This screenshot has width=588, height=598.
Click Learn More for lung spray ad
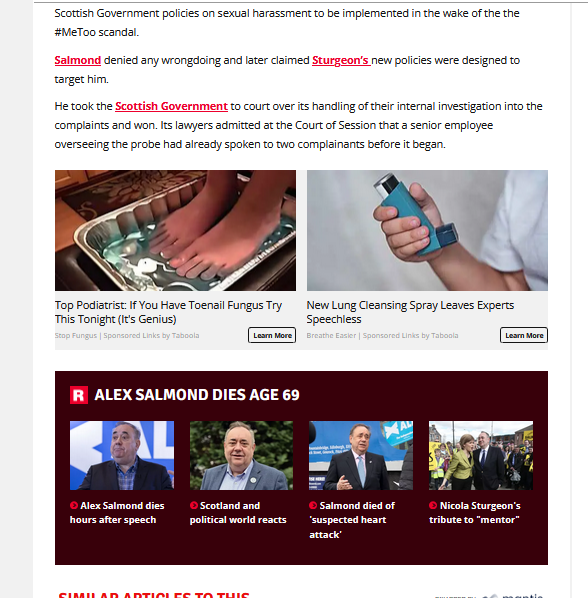524,335
